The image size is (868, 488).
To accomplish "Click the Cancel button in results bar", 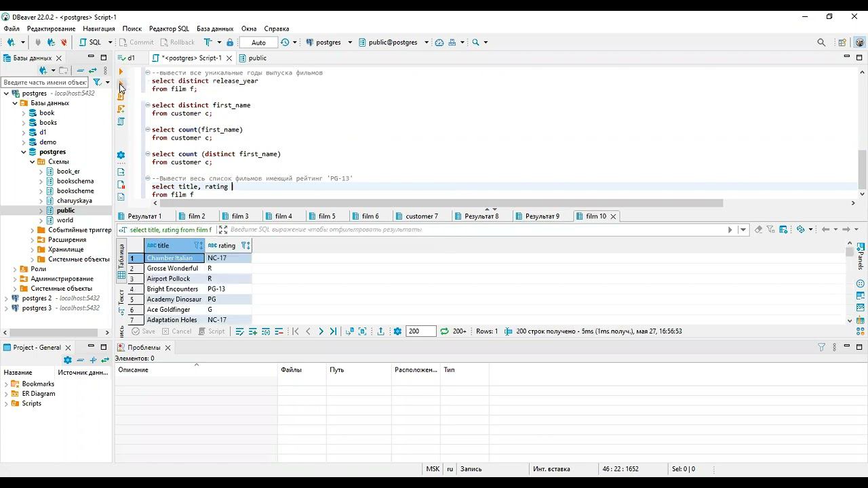I will coord(176,331).
